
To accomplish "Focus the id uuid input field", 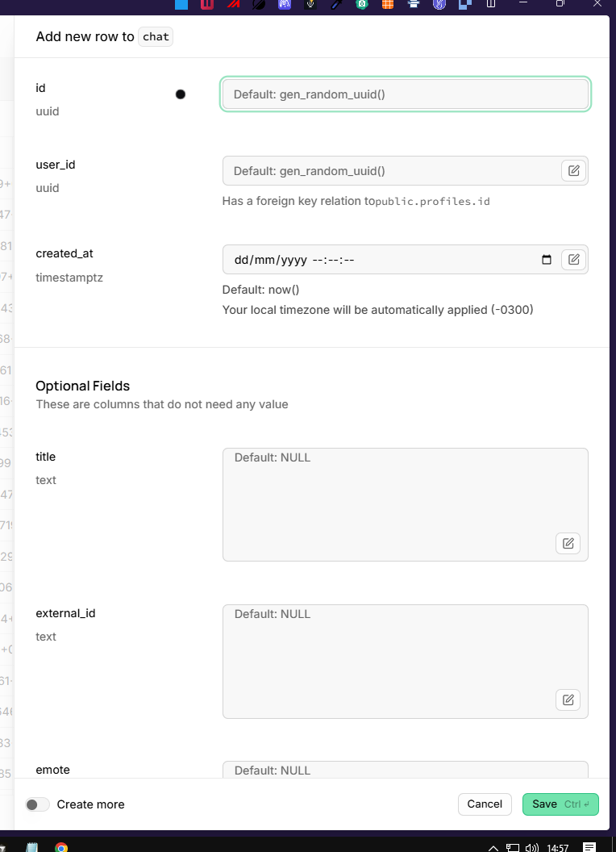I will [406, 94].
